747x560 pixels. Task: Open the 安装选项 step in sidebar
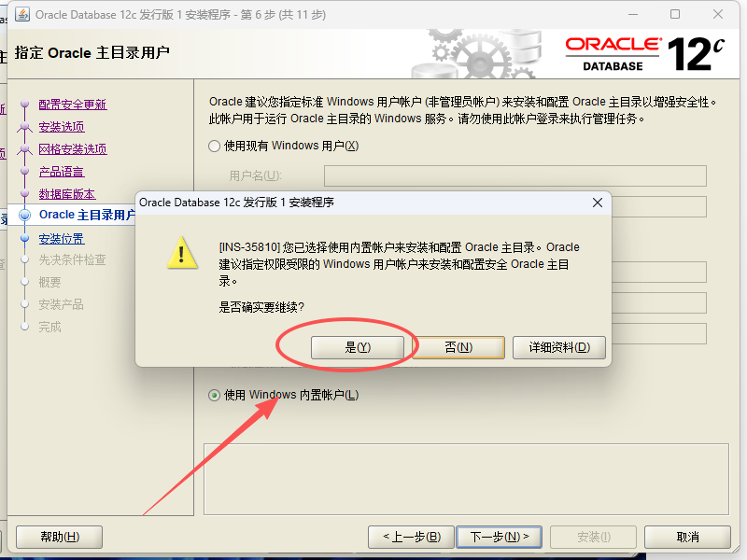62,127
